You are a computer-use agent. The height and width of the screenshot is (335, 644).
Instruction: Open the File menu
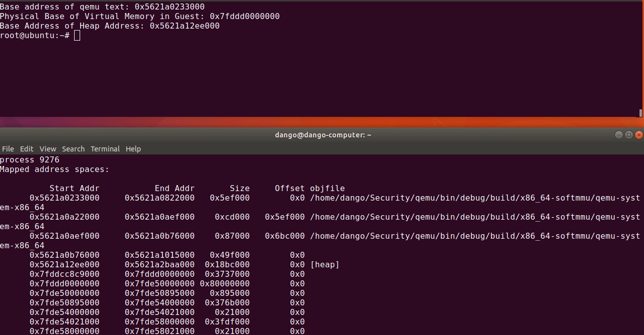[8, 149]
